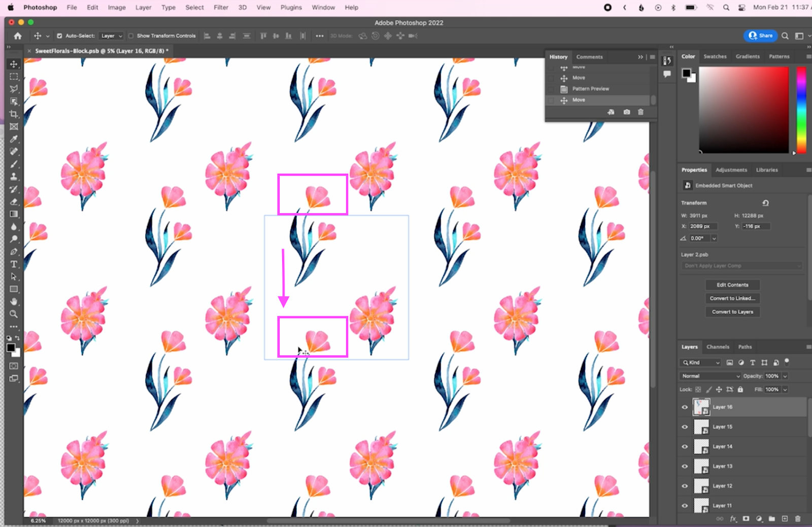The image size is (812, 527).
Task: Select the Gradient tool
Action: (x=14, y=214)
